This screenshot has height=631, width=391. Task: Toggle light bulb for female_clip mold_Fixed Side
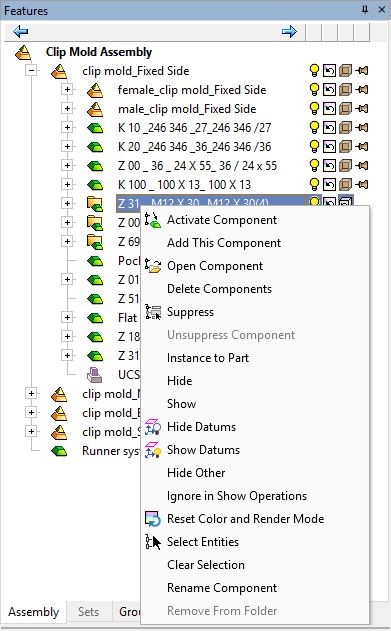[314, 89]
